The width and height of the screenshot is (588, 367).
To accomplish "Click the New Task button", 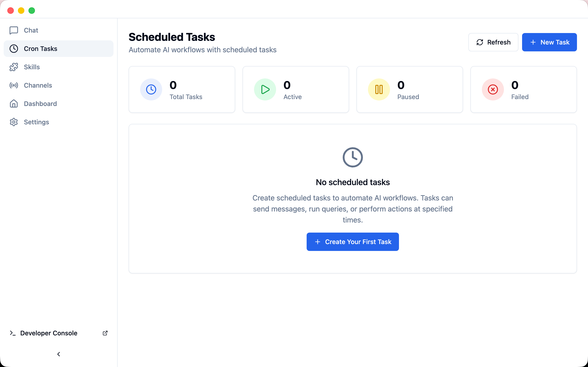I will pos(549,42).
